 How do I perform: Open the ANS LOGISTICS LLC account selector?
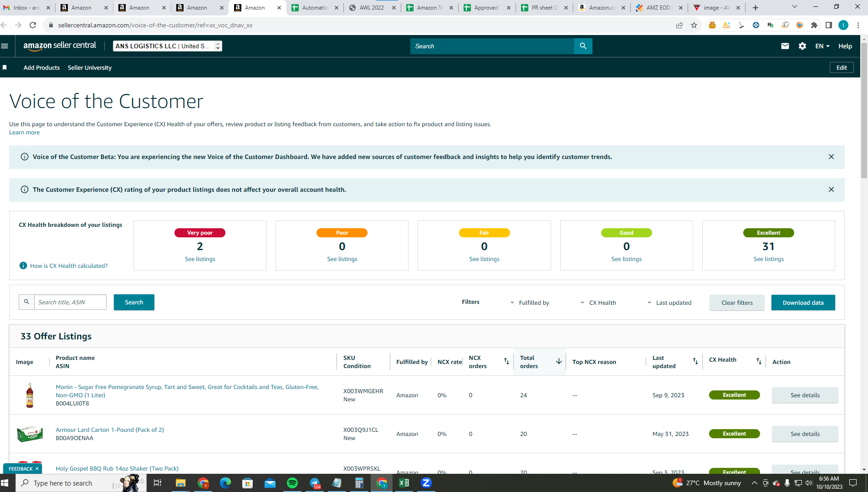168,46
